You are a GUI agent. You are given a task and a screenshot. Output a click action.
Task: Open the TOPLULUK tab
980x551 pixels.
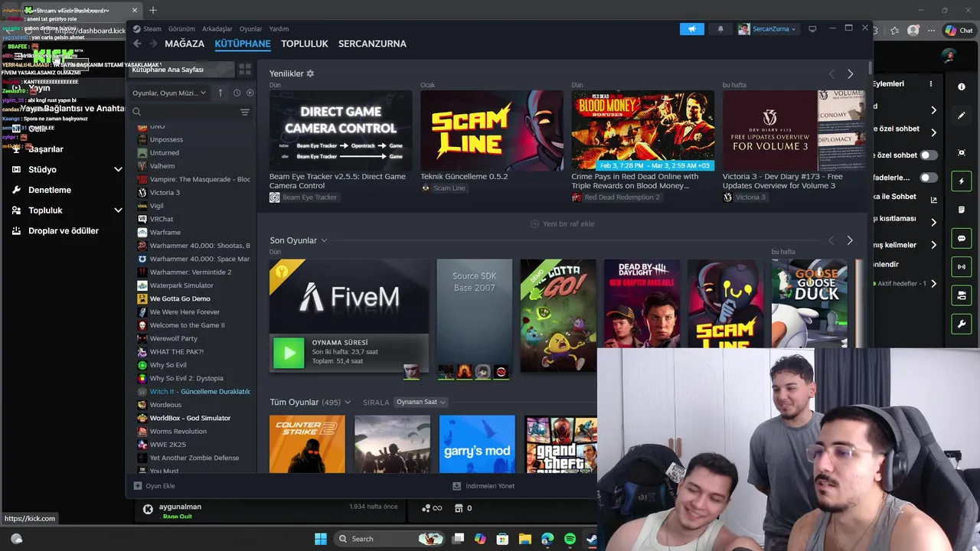tap(305, 44)
